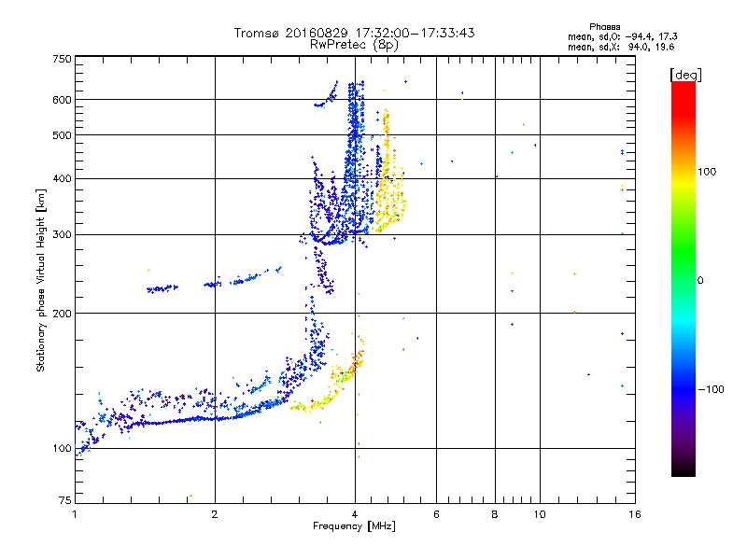
Task: Click the colorbar tick label '100'
Action: pos(707,172)
